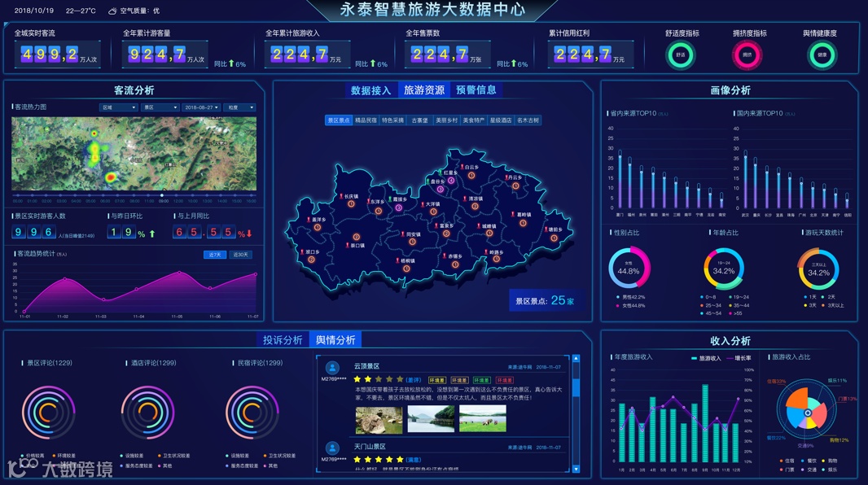Screen dimensions: 868x485
Task: Open the 粒度 dropdown above heat map
Action: pyautogui.click(x=239, y=107)
